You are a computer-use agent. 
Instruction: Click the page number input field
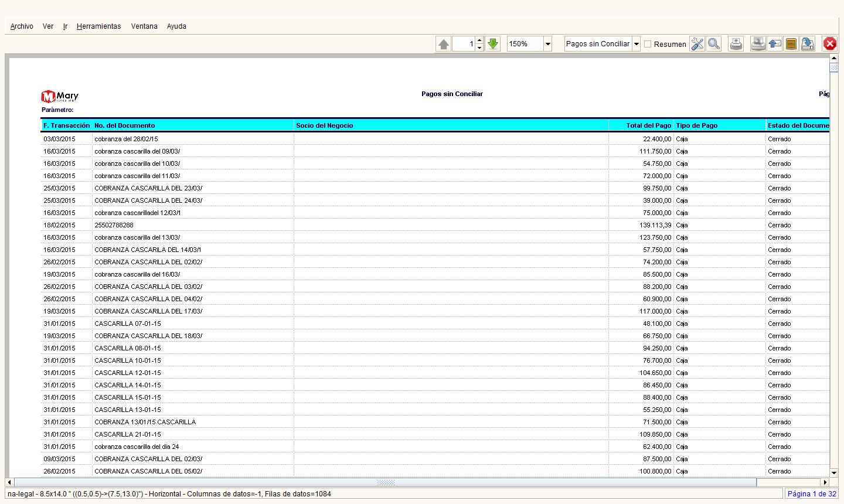pyautogui.click(x=463, y=44)
